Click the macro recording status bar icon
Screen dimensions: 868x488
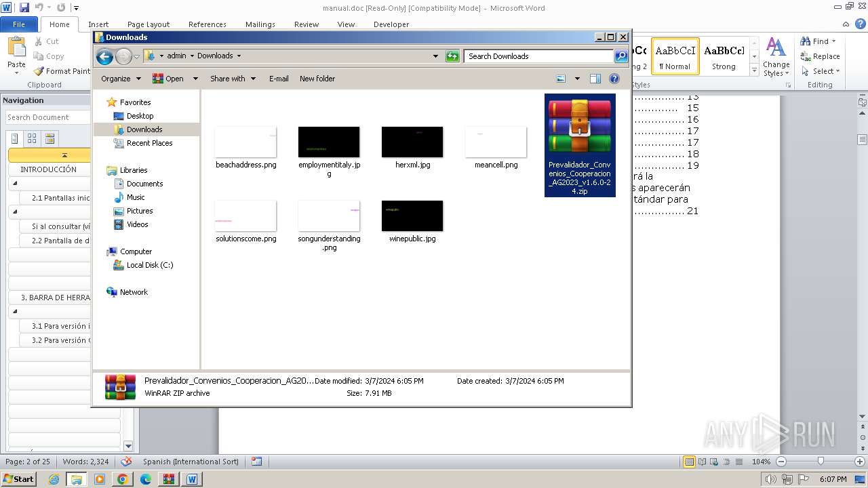256,462
